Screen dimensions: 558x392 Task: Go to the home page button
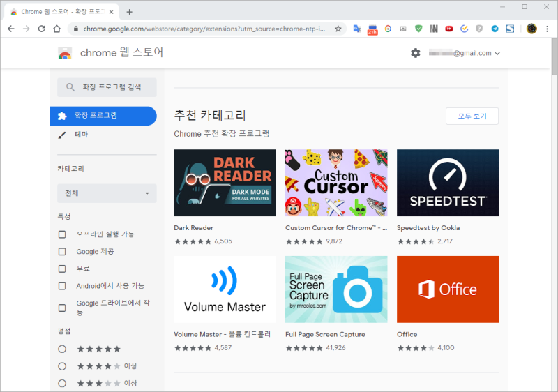[x=57, y=29]
